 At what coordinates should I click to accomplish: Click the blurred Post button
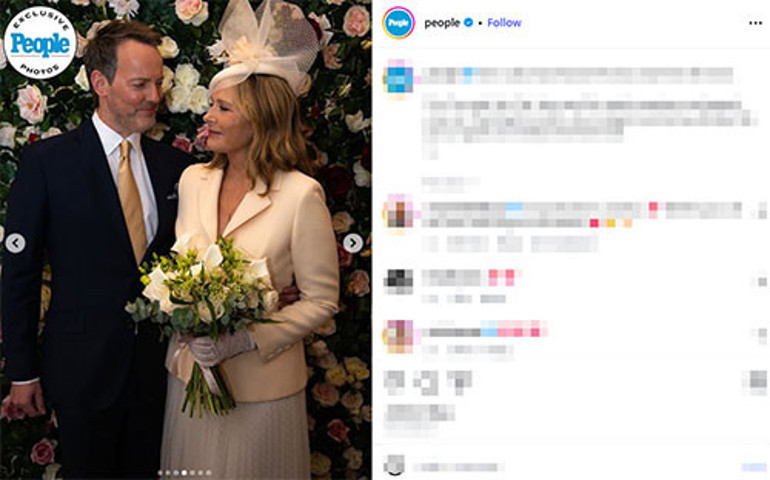tap(754, 467)
